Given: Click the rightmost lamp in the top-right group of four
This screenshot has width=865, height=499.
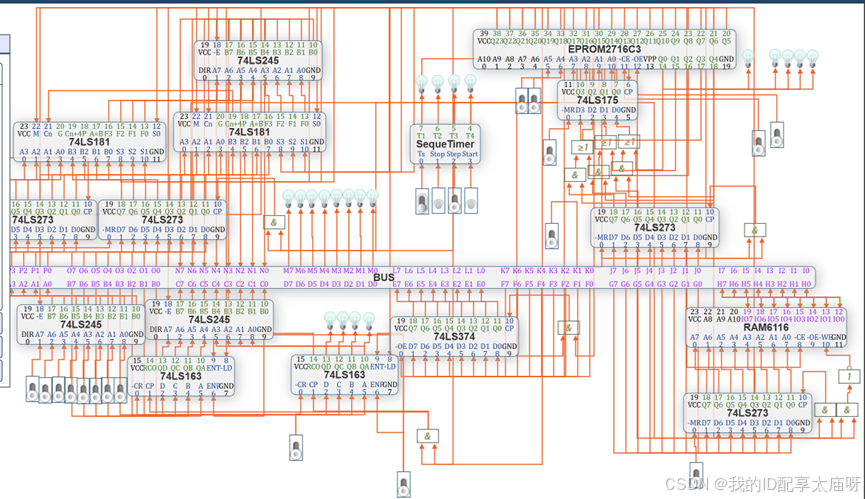Looking at the screenshot, I should click(x=813, y=58).
